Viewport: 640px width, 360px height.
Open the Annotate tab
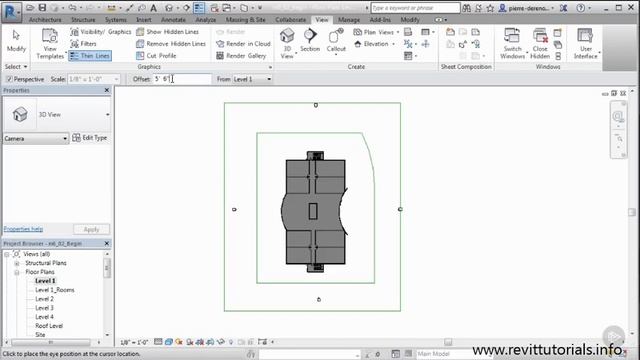click(173, 20)
